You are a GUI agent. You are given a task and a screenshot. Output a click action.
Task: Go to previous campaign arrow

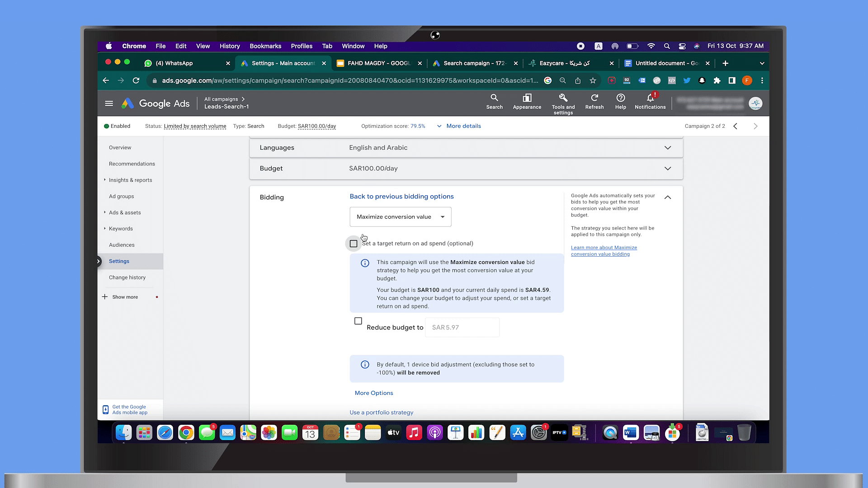736,126
